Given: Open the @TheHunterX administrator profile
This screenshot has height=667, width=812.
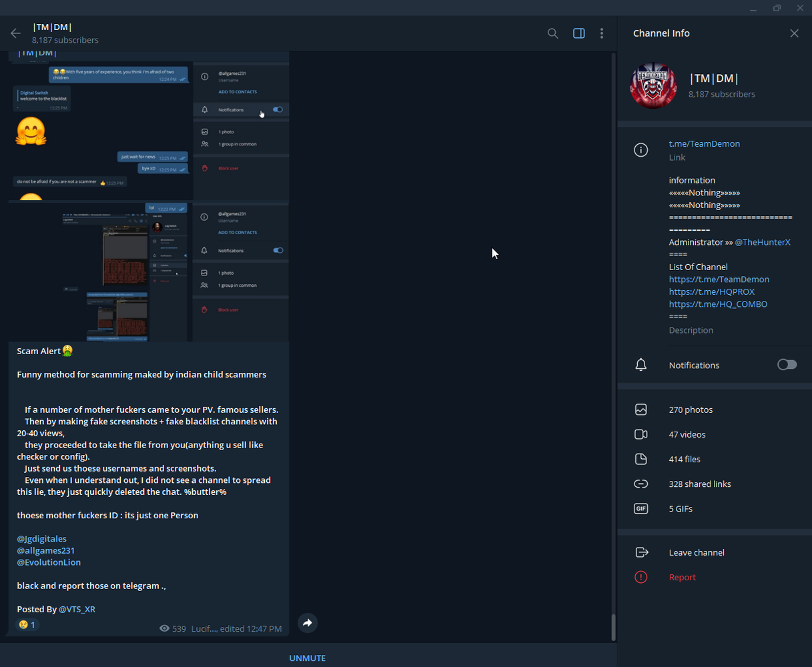Looking at the screenshot, I should [x=763, y=242].
